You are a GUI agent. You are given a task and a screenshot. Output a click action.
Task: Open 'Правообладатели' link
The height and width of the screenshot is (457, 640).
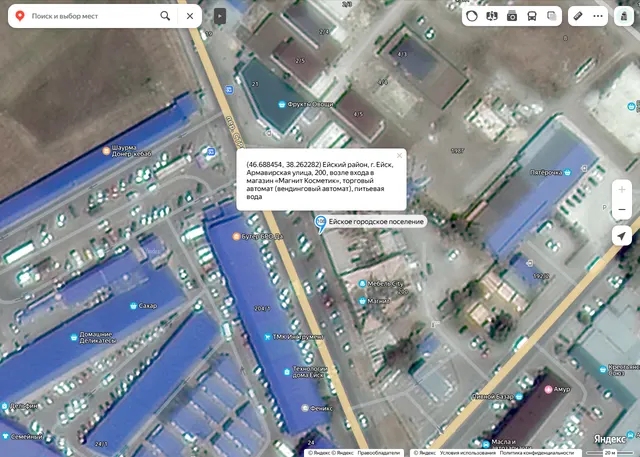tap(379, 453)
